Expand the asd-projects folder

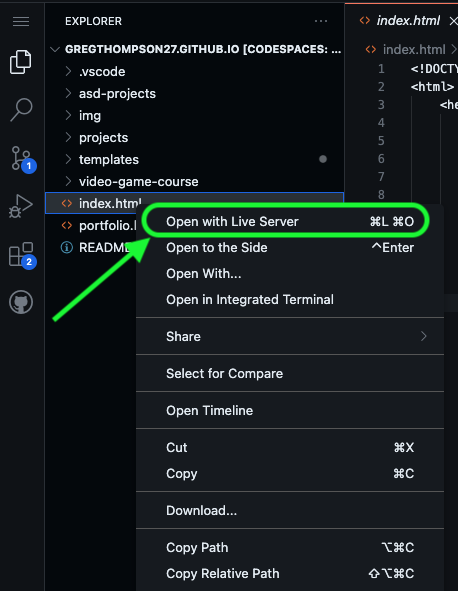(x=68, y=93)
